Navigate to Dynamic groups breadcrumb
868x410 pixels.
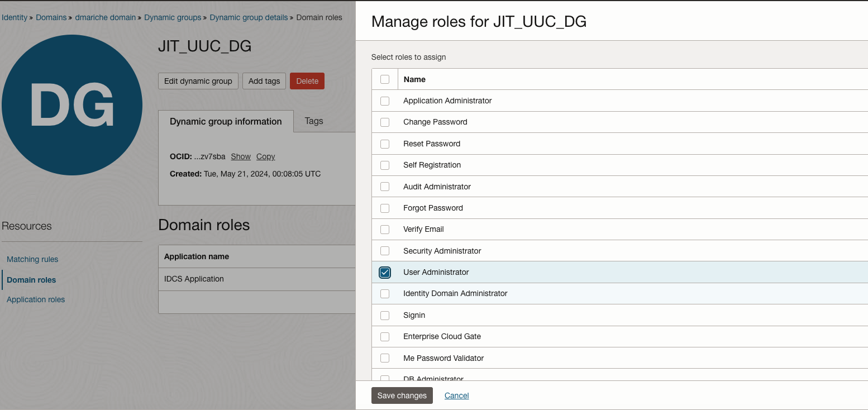tap(173, 17)
